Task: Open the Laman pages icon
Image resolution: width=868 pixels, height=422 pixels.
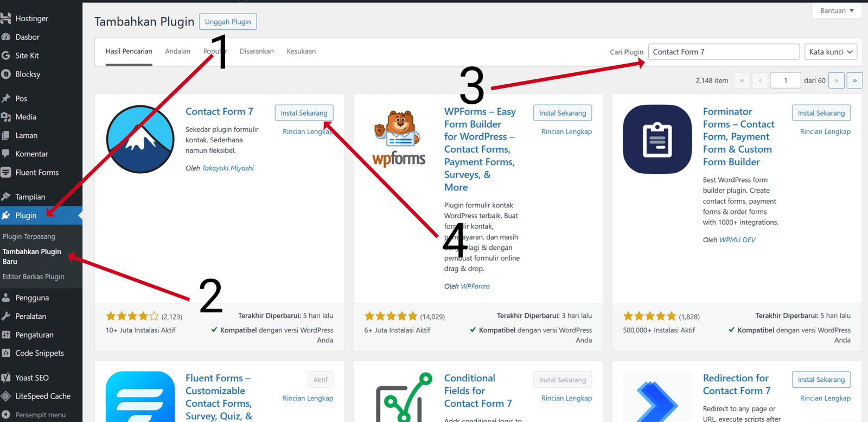Action: (x=6, y=135)
